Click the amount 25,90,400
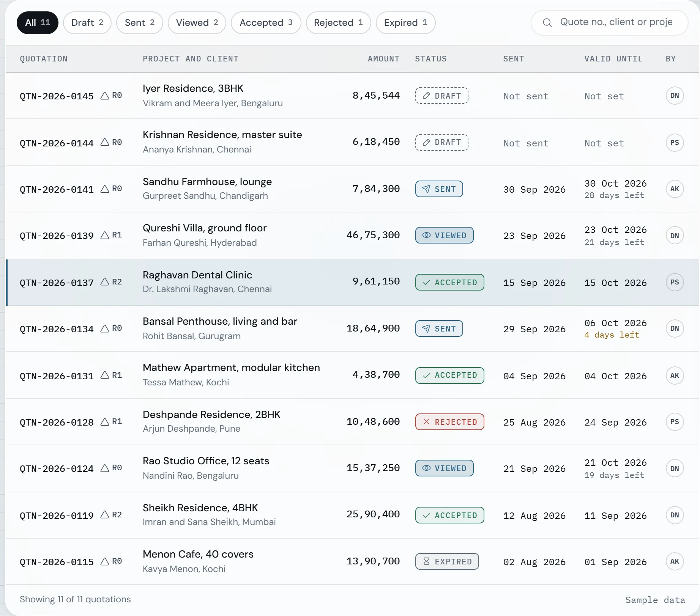The image size is (700, 616). tap(373, 514)
